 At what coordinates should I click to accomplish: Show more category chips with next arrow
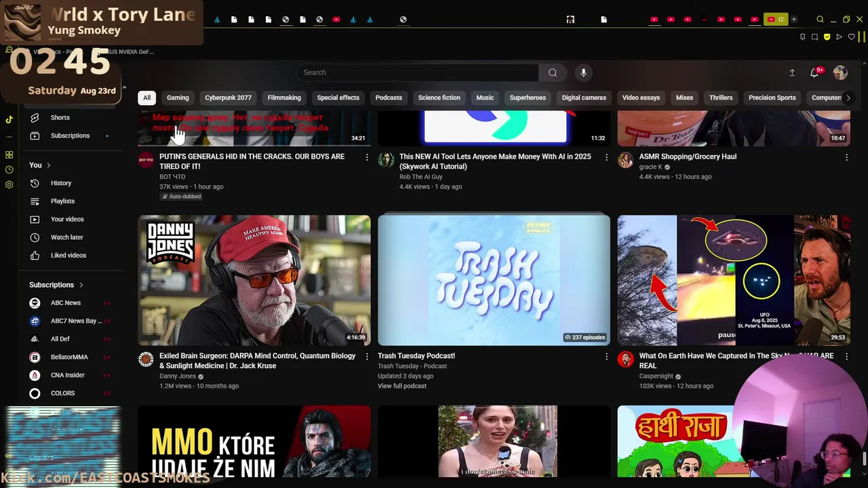pyautogui.click(x=848, y=98)
